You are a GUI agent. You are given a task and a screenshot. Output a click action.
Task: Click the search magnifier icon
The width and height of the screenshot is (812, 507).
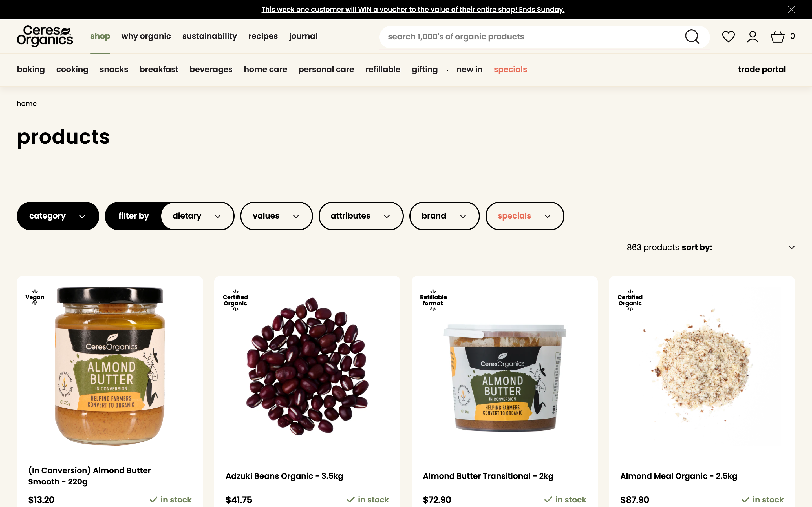[x=692, y=37]
